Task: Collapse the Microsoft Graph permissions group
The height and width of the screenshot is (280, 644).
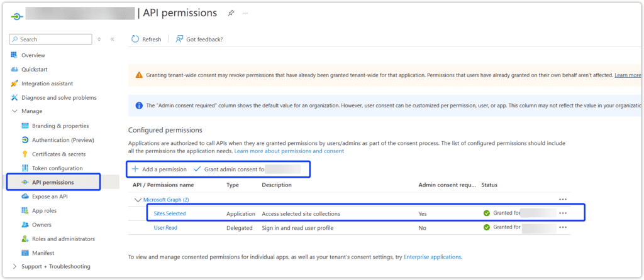Action: 138,200
